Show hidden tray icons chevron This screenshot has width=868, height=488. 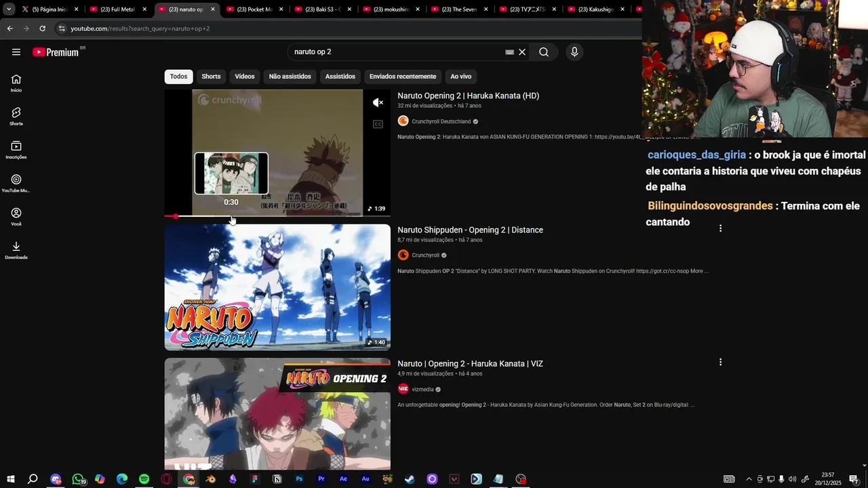(x=749, y=479)
